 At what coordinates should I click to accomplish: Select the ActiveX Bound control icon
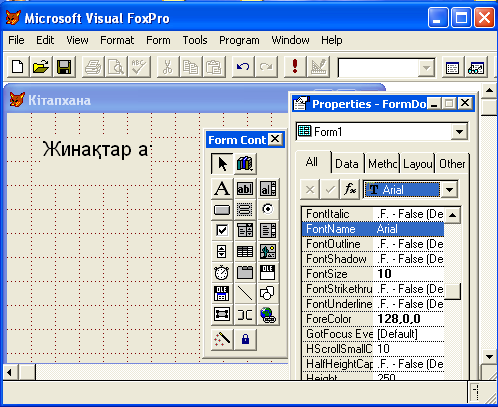coord(222,293)
